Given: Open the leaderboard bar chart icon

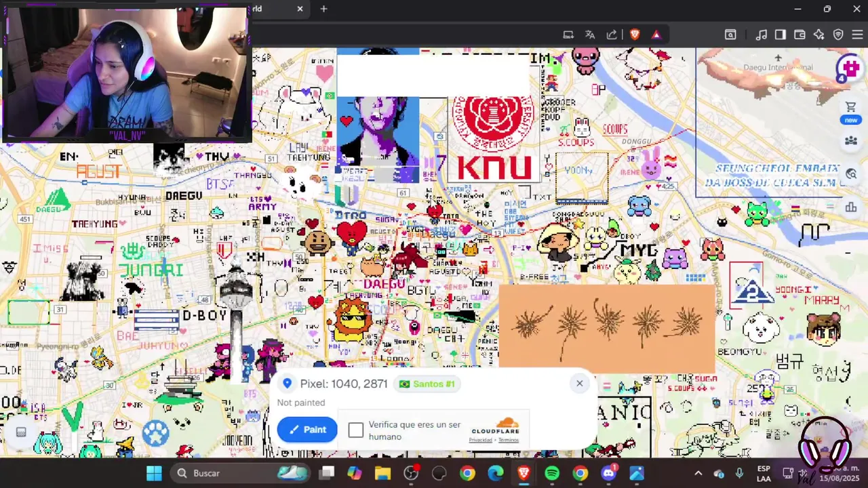Looking at the screenshot, I should [851, 207].
